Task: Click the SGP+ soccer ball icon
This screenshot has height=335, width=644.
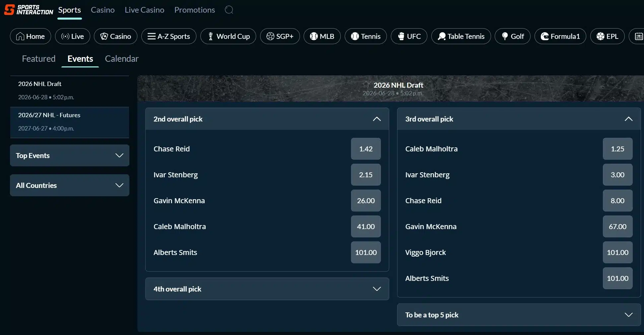Action: coord(270,36)
